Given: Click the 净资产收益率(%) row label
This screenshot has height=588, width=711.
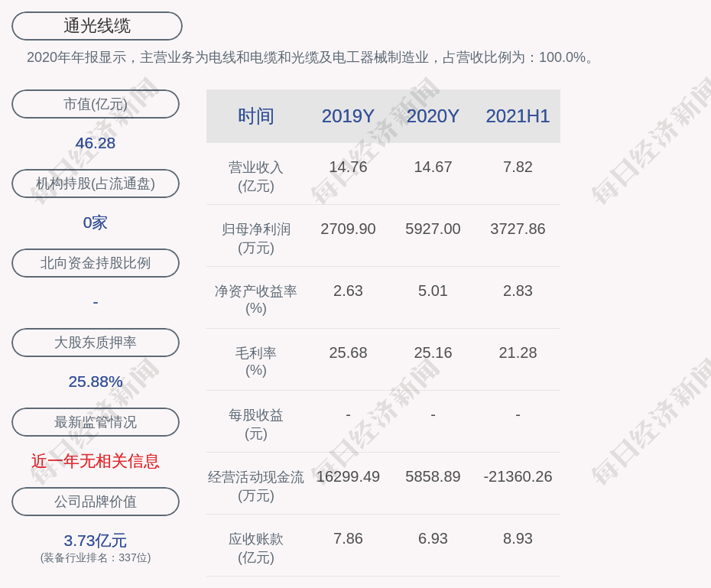Looking at the screenshot, I should coord(256,300).
